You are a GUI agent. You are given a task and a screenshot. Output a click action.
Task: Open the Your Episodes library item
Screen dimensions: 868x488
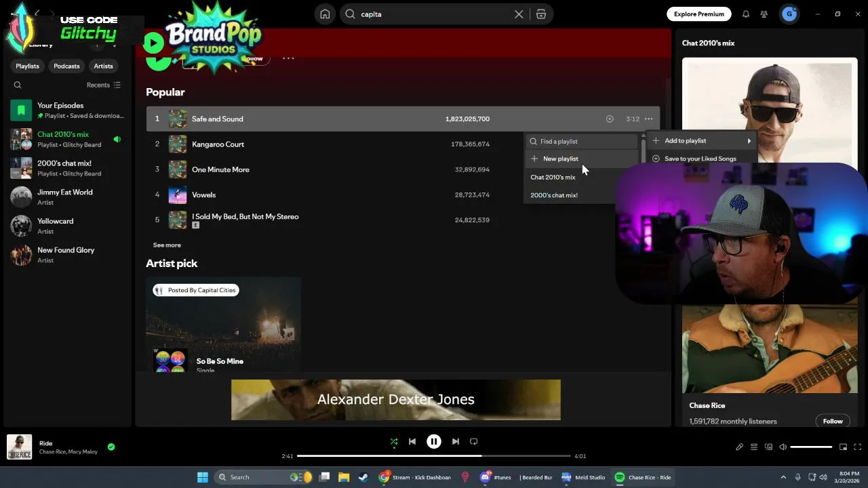coord(66,110)
